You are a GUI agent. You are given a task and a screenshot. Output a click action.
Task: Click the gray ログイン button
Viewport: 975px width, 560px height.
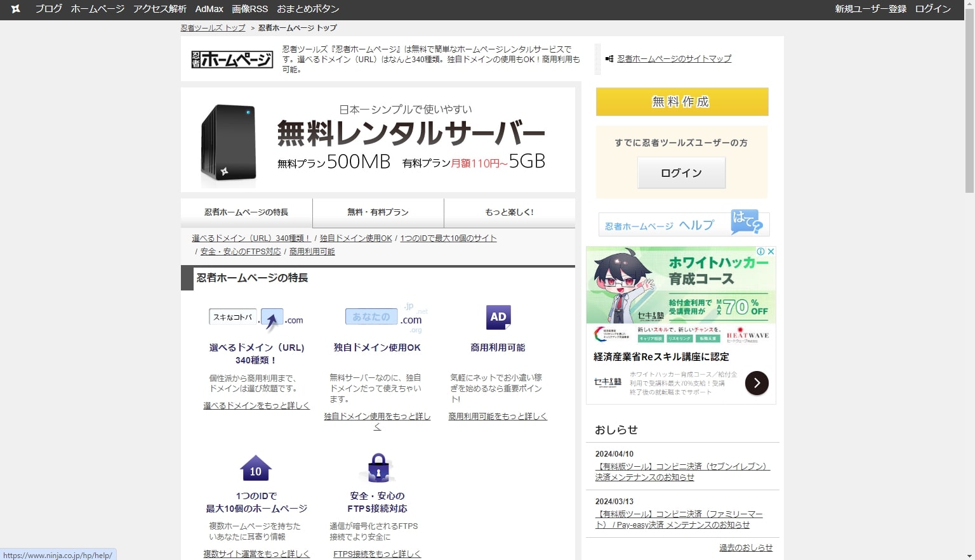(x=681, y=173)
